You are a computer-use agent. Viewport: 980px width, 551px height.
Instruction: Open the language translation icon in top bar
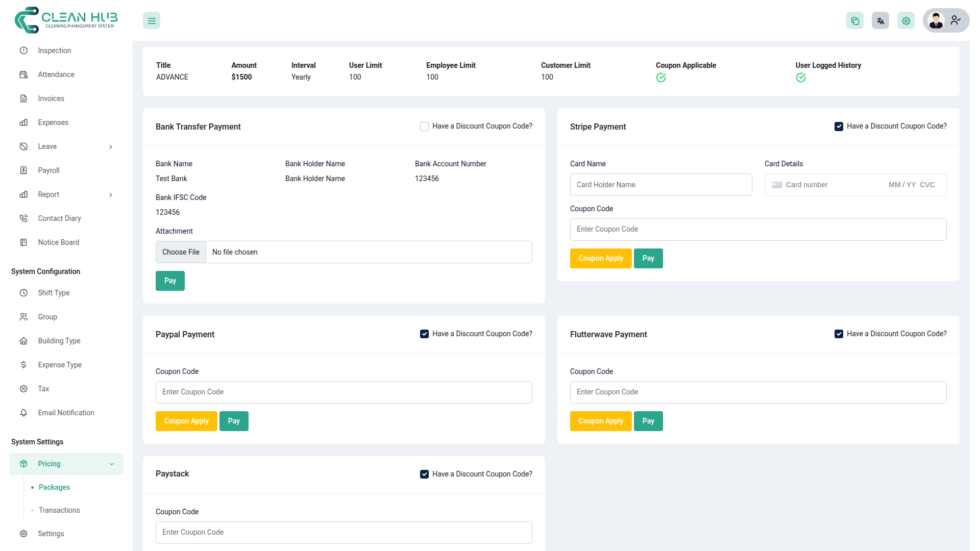tap(880, 20)
